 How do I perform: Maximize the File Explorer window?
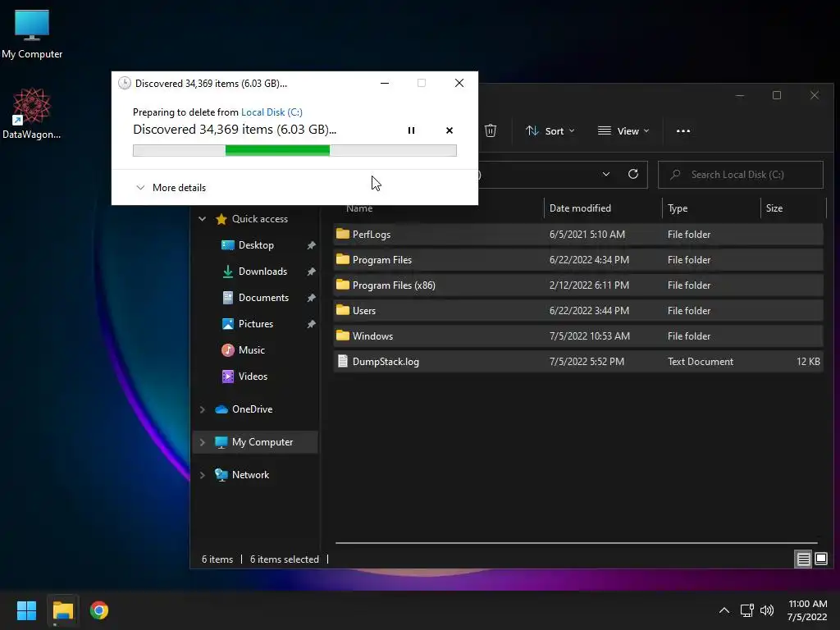click(x=777, y=95)
